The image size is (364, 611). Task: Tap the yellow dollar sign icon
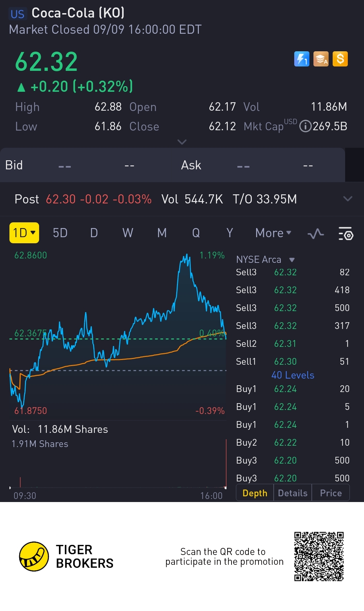tap(340, 59)
